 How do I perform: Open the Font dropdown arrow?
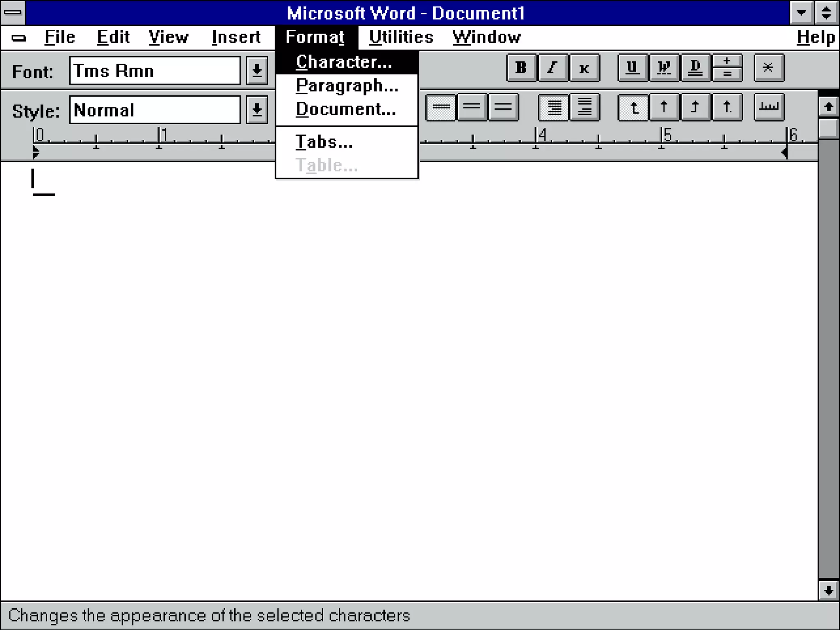(257, 71)
